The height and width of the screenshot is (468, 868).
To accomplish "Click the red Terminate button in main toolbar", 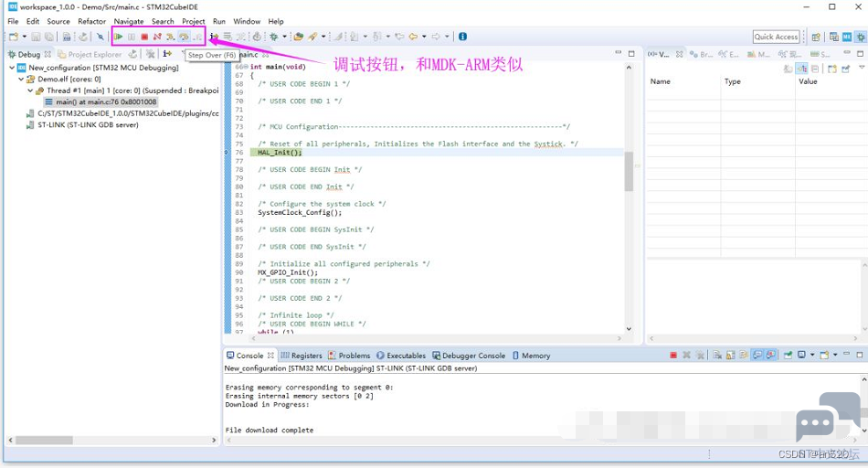I will pos(144,37).
